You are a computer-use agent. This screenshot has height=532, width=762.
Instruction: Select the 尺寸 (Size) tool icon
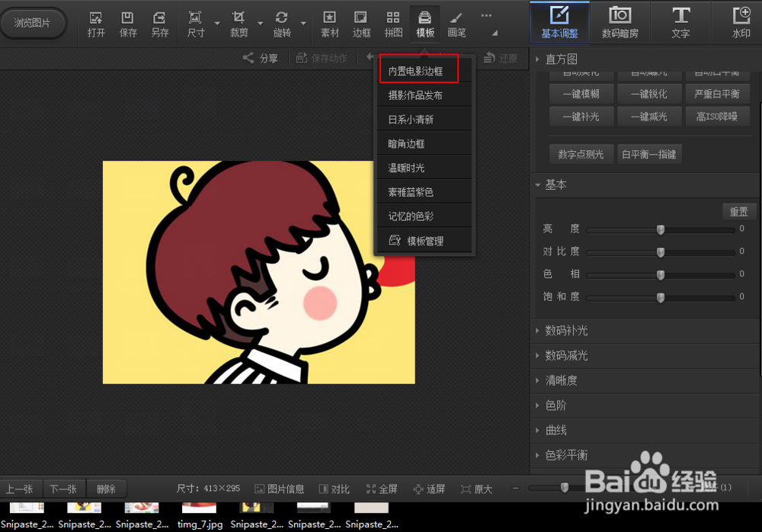pos(195,24)
